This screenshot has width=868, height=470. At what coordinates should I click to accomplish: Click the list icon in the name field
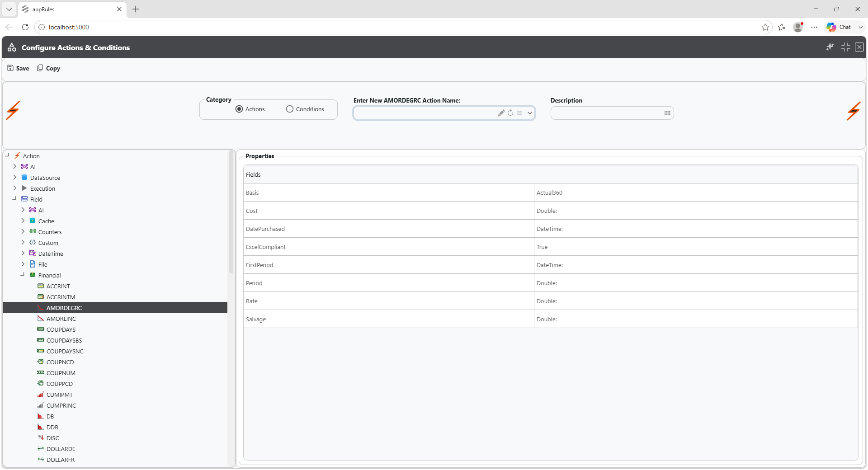(x=519, y=113)
